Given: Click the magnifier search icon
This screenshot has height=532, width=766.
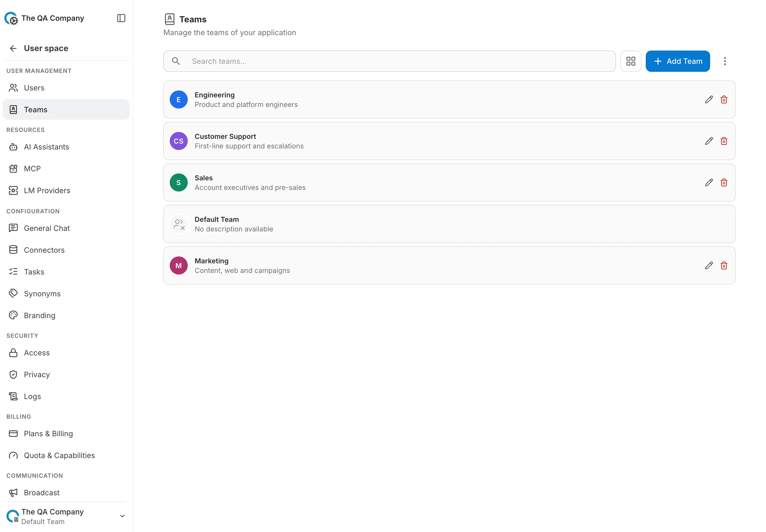Looking at the screenshot, I should (176, 61).
